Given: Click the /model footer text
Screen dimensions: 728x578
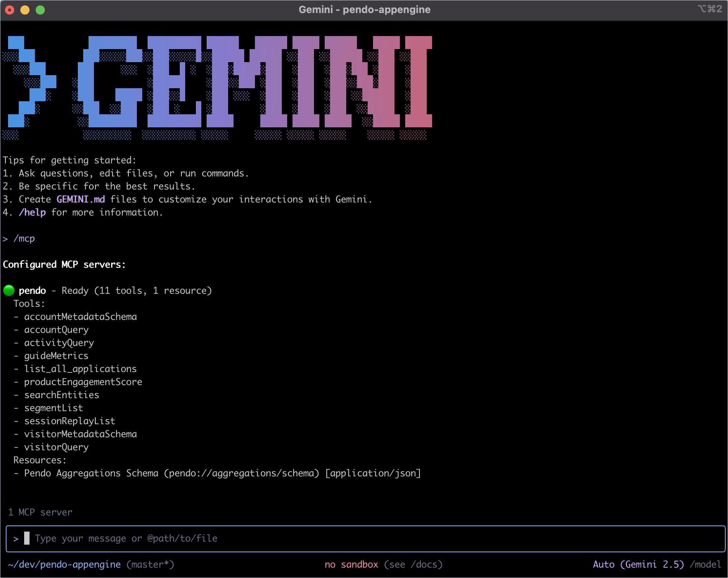Looking at the screenshot, I should pos(705,565).
